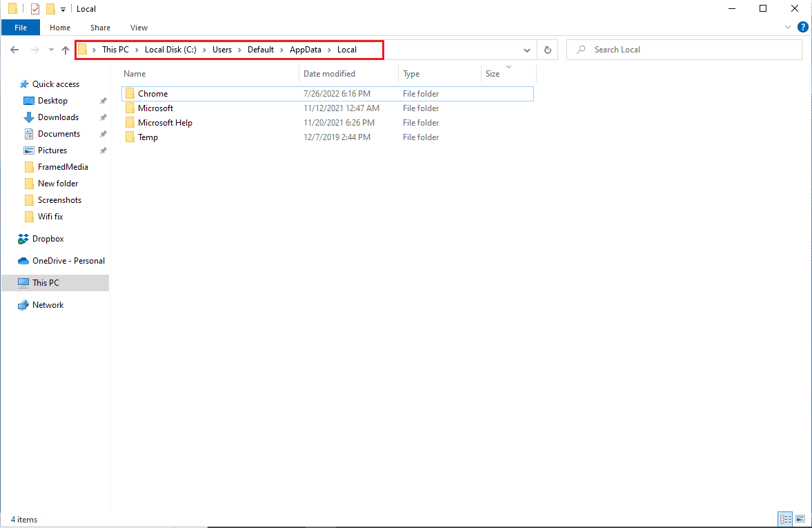Switch to the View tab
Screen dimensions: 812x528
pyautogui.click(x=139, y=28)
